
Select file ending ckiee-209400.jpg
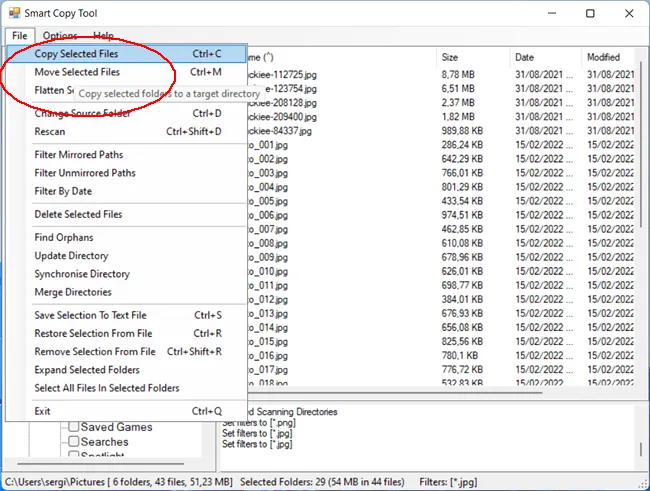(x=282, y=117)
